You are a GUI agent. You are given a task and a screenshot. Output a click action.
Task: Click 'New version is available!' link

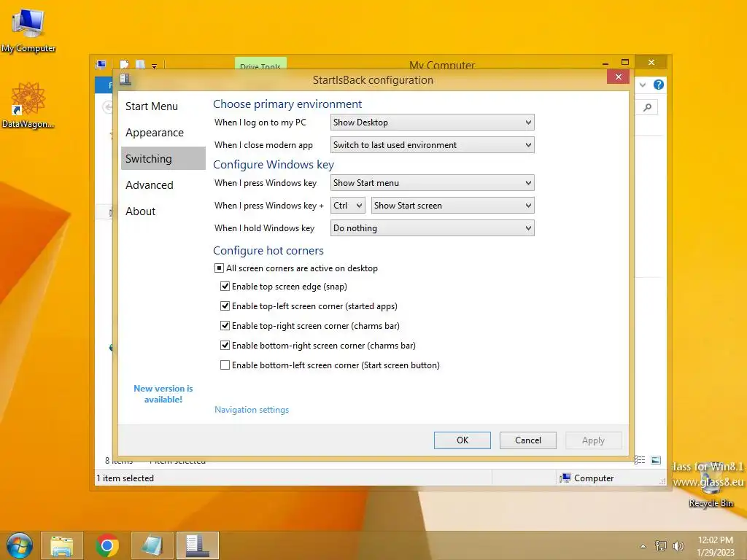(163, 394)
